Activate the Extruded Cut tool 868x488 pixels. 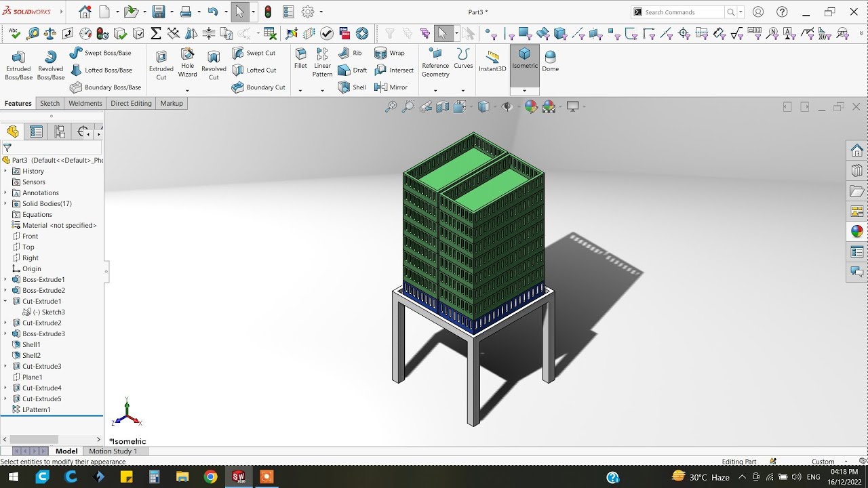pos(161,65)
